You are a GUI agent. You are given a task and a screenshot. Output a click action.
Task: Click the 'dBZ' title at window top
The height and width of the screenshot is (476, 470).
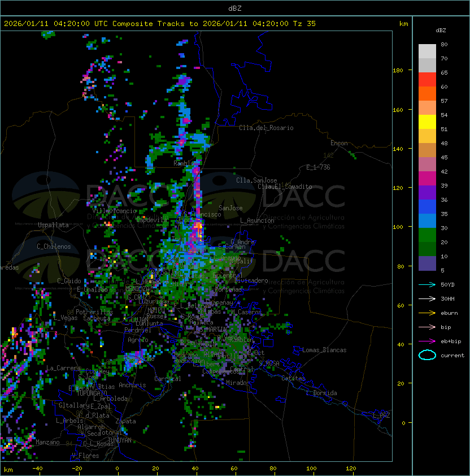coord(235,8)
